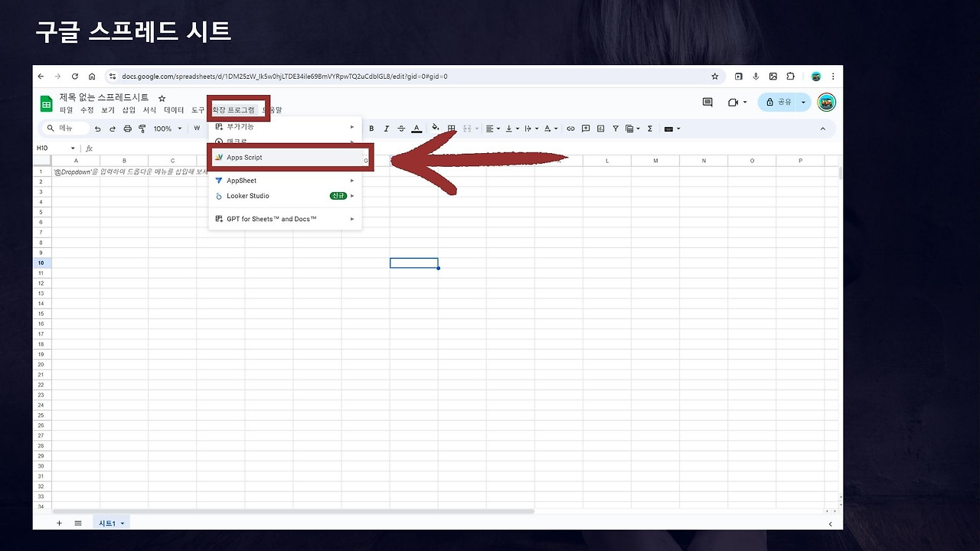Open the 데이터 menu
The height and width of the screenshot is (551, 980).
174,110
